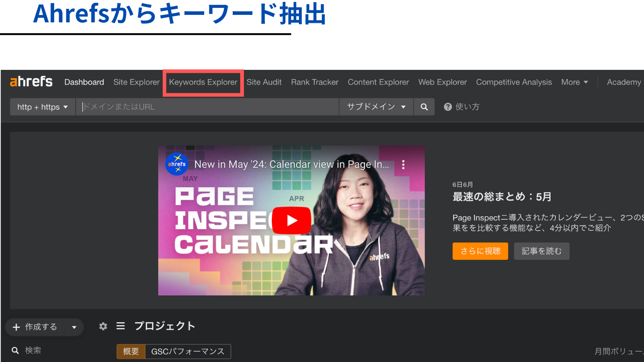This screenshot has height=362, width=644.
Task: Switch to GSCパフォーマンス tab
Action: (x=188, y=351)
